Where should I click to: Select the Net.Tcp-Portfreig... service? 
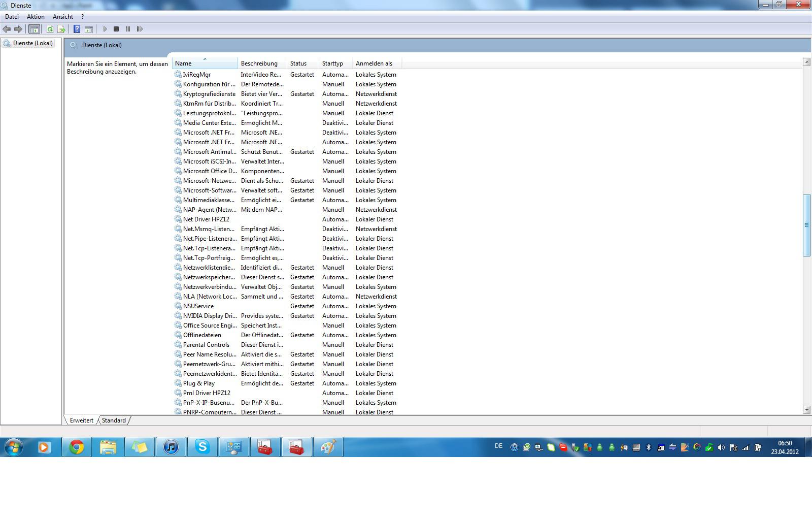pos(287,258)
